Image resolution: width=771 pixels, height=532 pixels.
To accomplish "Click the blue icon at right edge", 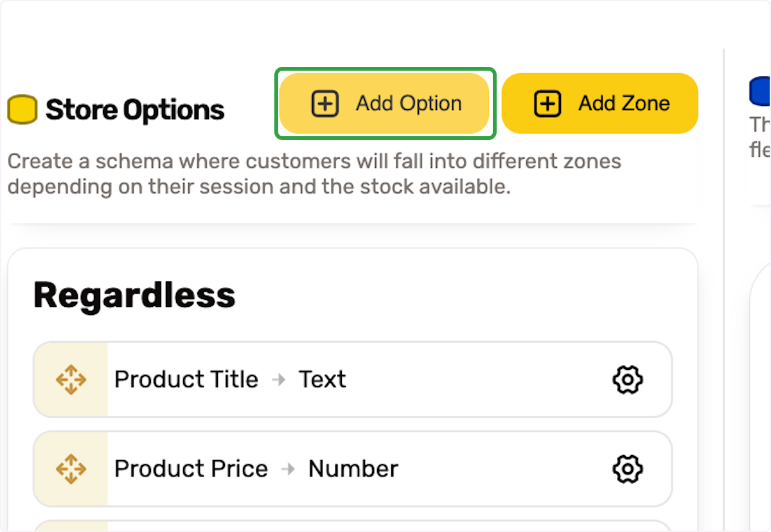I will tap(760, 91).
